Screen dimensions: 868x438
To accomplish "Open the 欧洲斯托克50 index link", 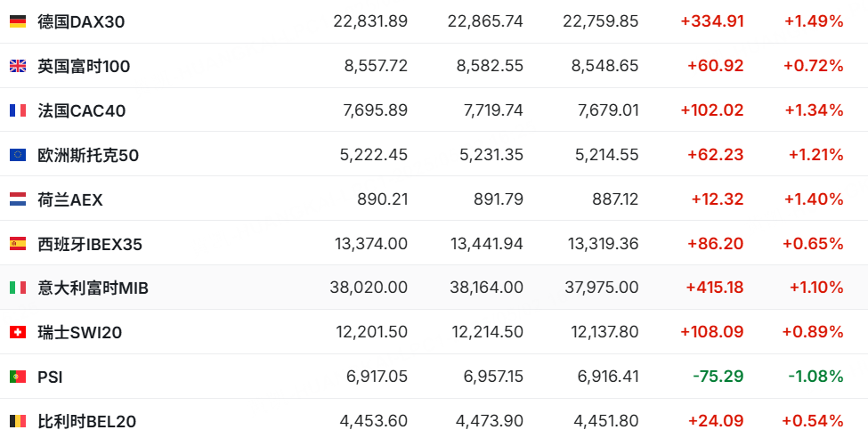I will [88, 155].
